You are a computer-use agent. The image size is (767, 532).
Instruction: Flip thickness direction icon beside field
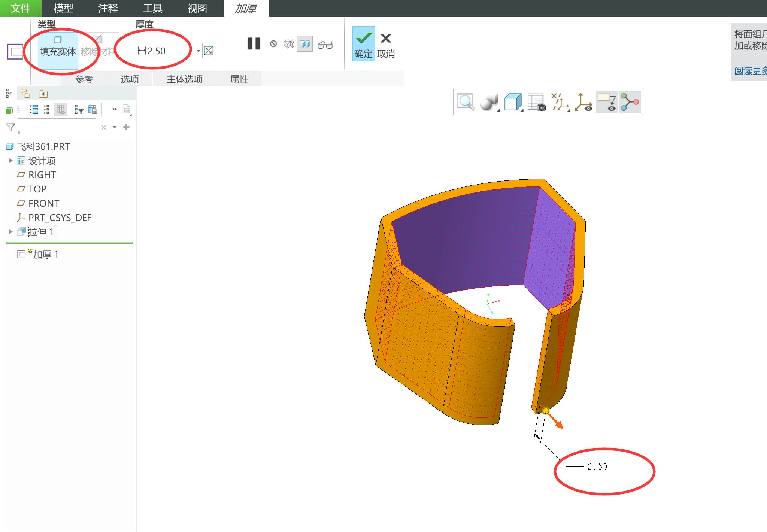point(209,51)
